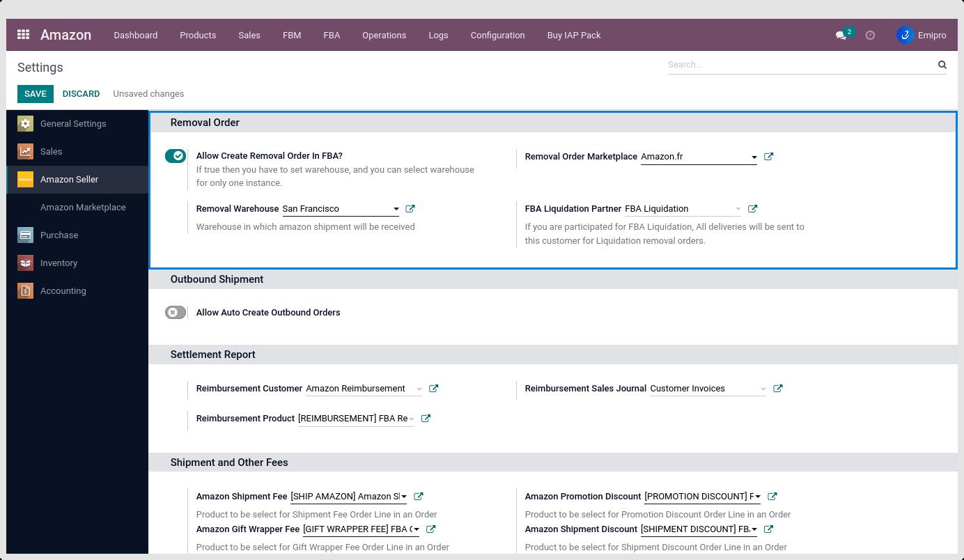The width and height of the screenshot is (964, 560).
Task: Open the conversations chat icon
Action: [x=841, y=36]
